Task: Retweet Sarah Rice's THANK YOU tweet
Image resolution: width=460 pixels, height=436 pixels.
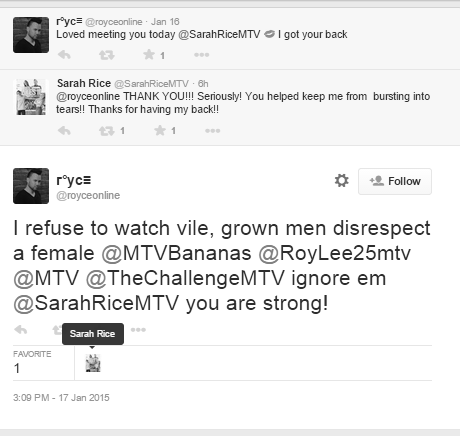Action: coord(107,130)
